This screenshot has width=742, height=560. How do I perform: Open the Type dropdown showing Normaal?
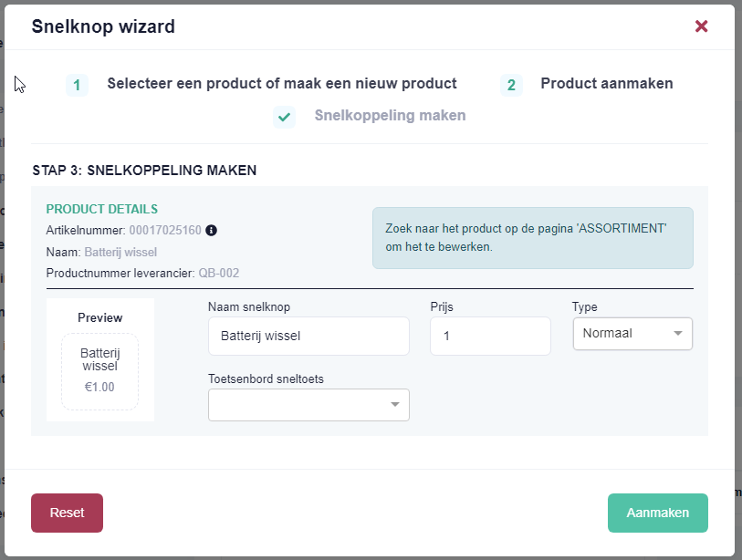click(x=632, y=334)
